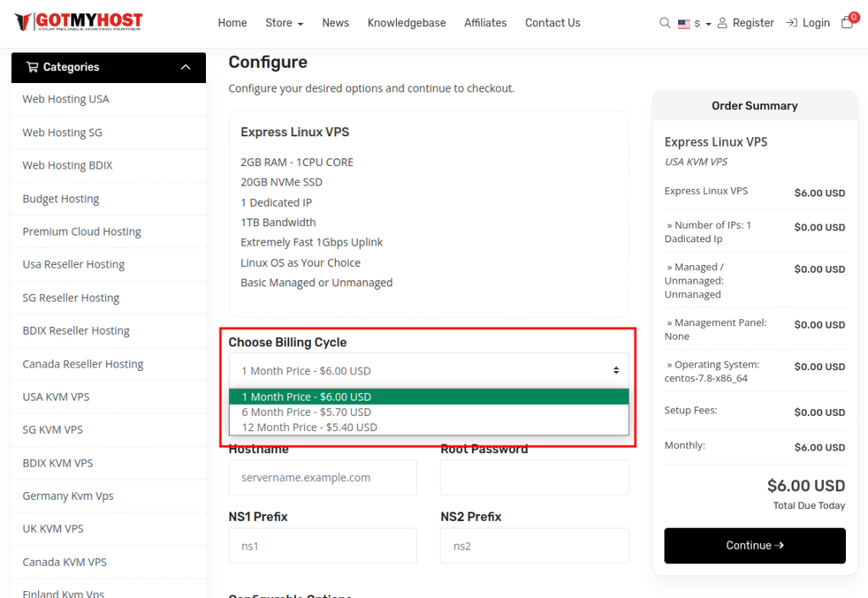Click the NS1 Prefix text field

(x=322, y=546)
